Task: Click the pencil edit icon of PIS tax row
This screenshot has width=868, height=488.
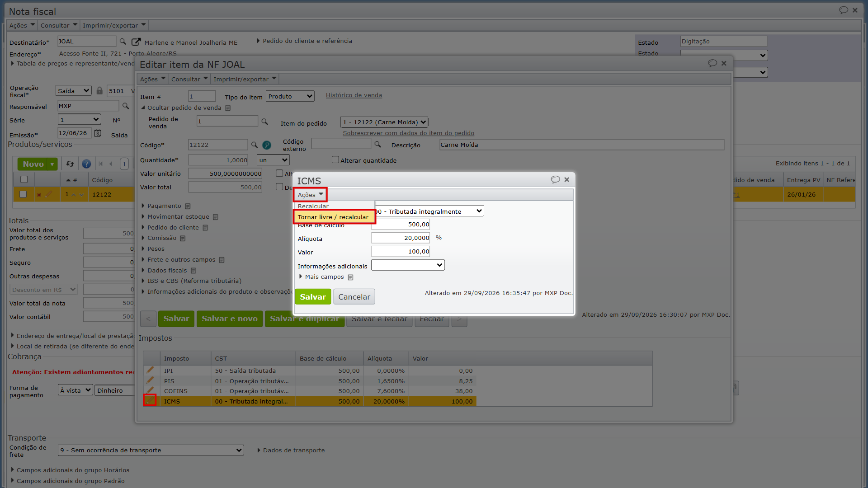Action: tap(150, 380)
